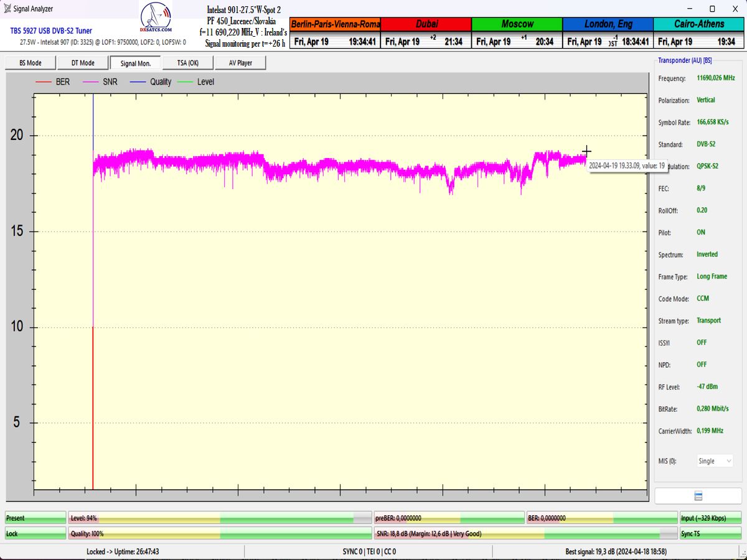Click the DXSATCS.COM satellite dish logo
The image size is (747, 560).
(156, 19)
